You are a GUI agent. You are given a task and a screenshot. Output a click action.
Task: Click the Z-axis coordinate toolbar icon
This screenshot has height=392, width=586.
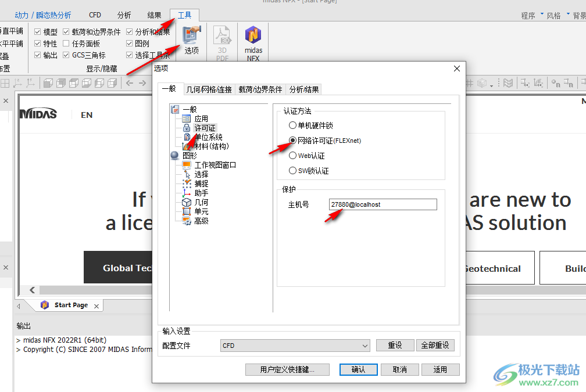17,83
